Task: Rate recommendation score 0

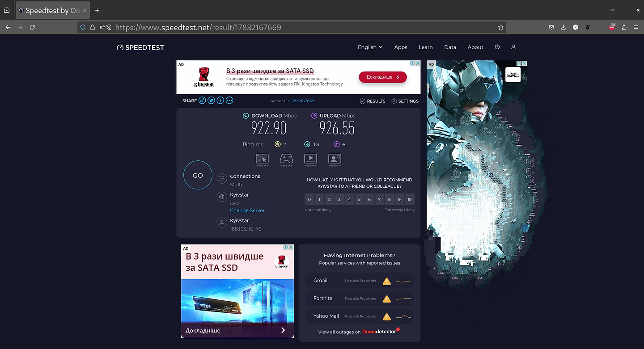Action: (x=309, y=199)
